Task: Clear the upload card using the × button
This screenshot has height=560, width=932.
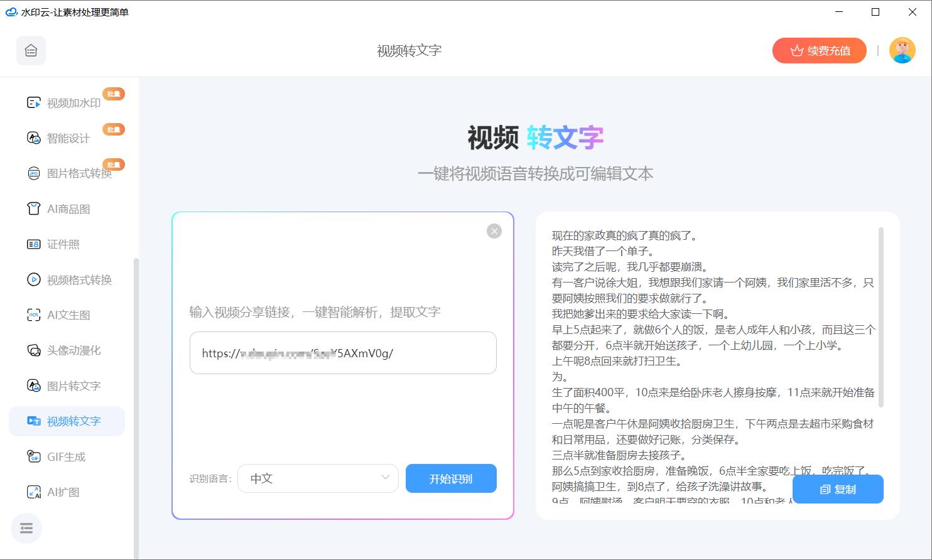Action: [x=494, y=231]
